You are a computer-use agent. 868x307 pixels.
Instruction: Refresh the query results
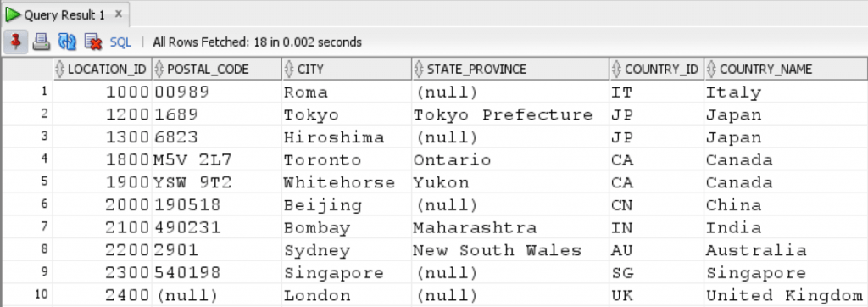[x=67, y=42]
